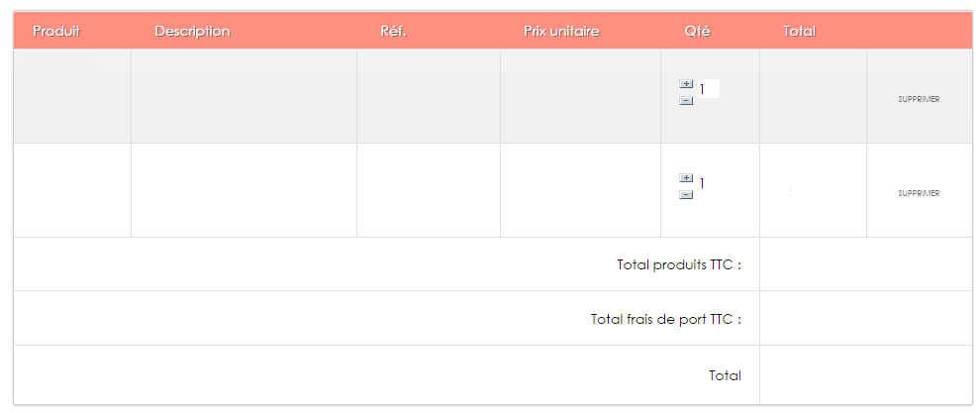The image size is (980, 413).
Task: Click the Réf. column header
Action: click(x=393, y=32)
